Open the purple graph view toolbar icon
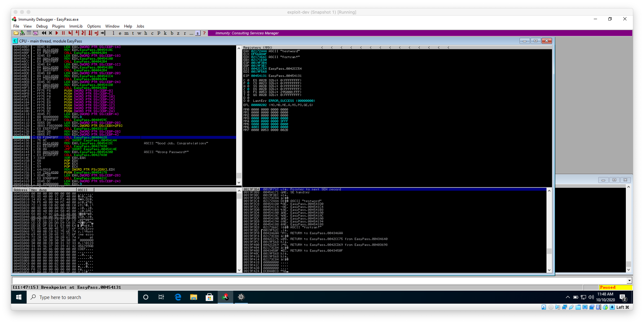Image resolution: width=644 pixels, height=324 pixels. (x=35, y=33)
